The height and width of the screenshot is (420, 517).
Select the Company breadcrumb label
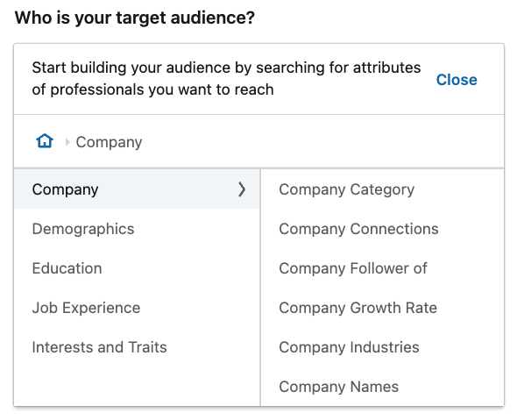pyautogui.click(x=109, y=142)
